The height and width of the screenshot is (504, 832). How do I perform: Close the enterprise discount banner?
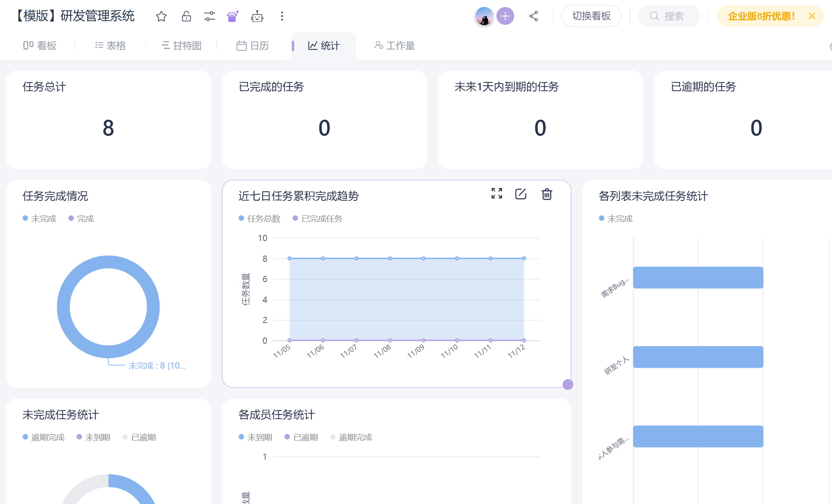[x=812, y=16]
